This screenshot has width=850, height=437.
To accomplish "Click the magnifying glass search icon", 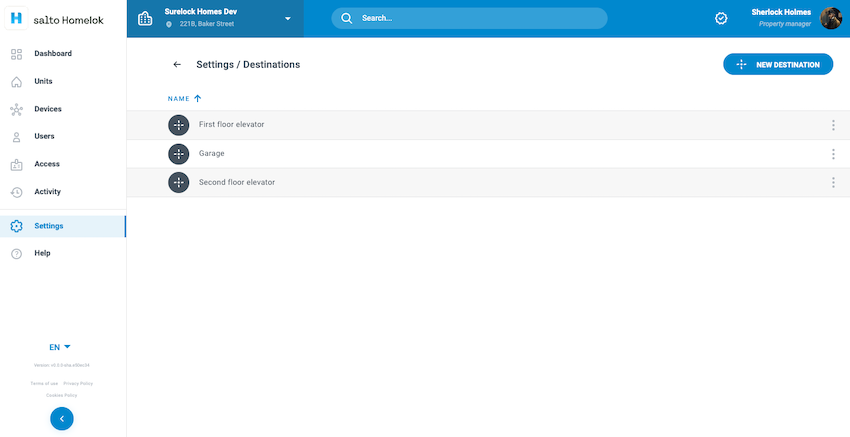I will pos(346,18).
